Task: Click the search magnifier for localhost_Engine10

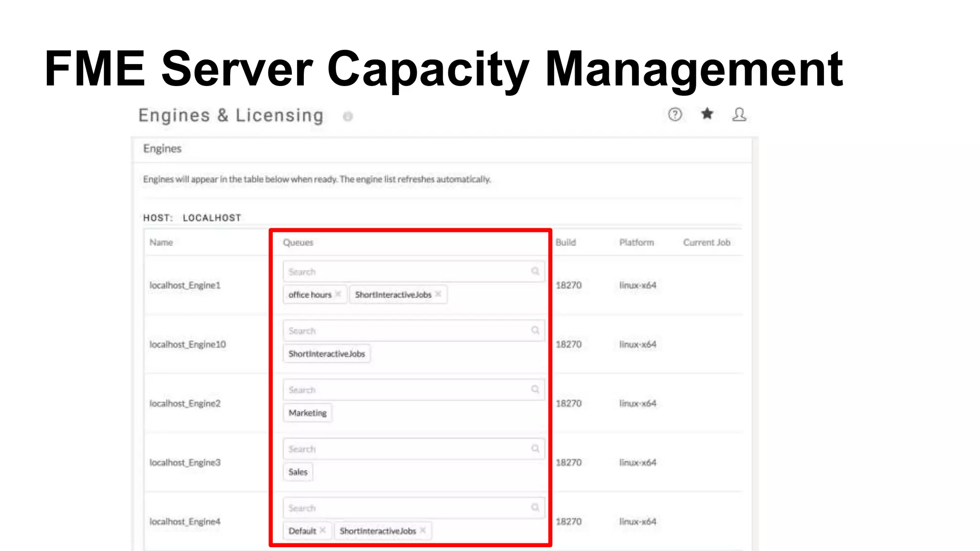Action: click(x=535, y=331)
